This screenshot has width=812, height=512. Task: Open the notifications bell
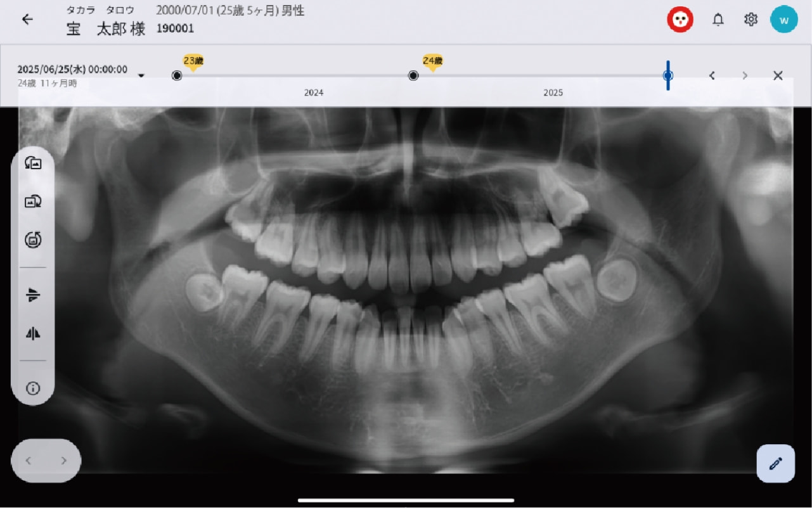(718, 20)
